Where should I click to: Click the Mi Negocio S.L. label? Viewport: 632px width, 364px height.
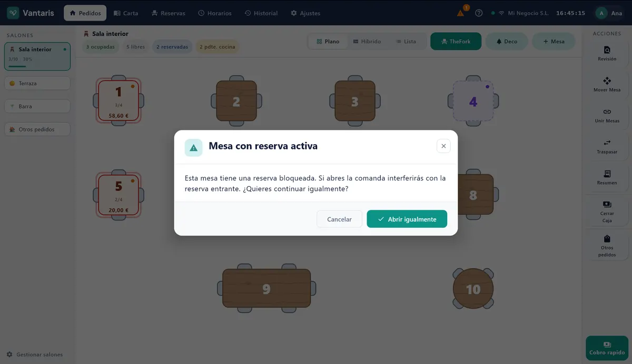tap(528, 13)
